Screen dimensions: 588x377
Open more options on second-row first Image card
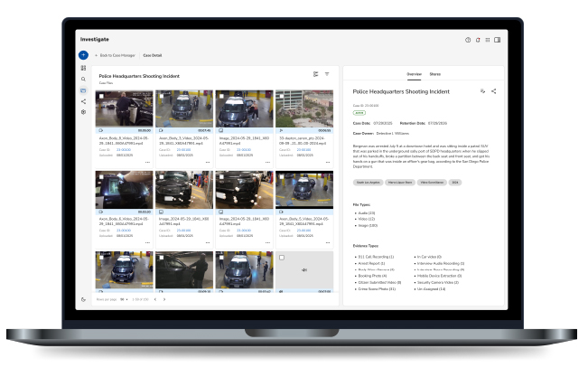click(x=208, y=242)
